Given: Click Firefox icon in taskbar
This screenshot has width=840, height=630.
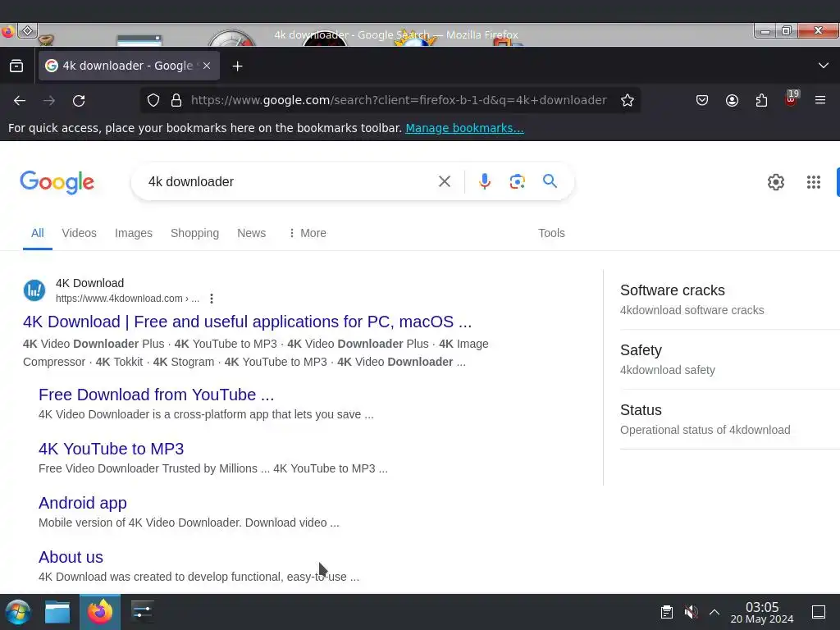Looking at the screenshot, I should (100, 612).
